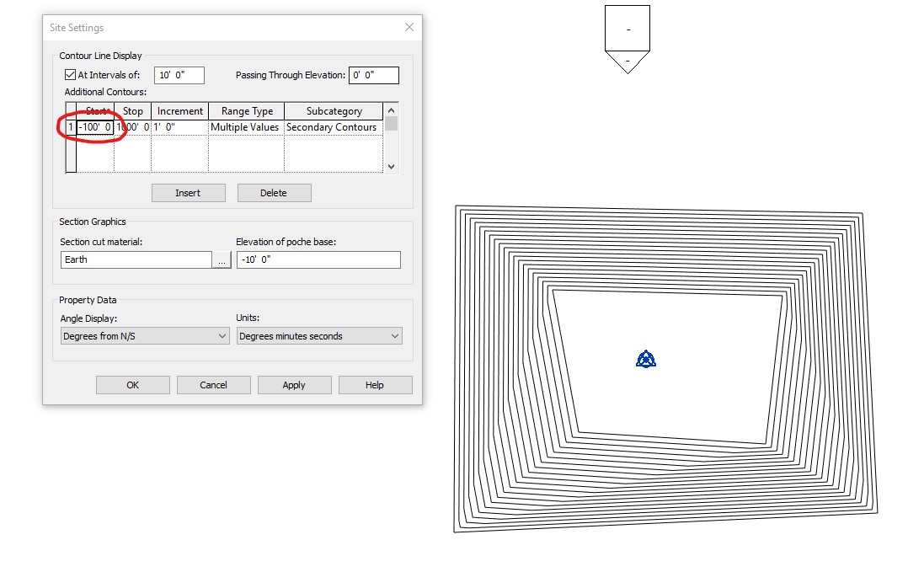
Task: Select the Secondary Contours subcategory cell
Action: click(x=334, y=127)
